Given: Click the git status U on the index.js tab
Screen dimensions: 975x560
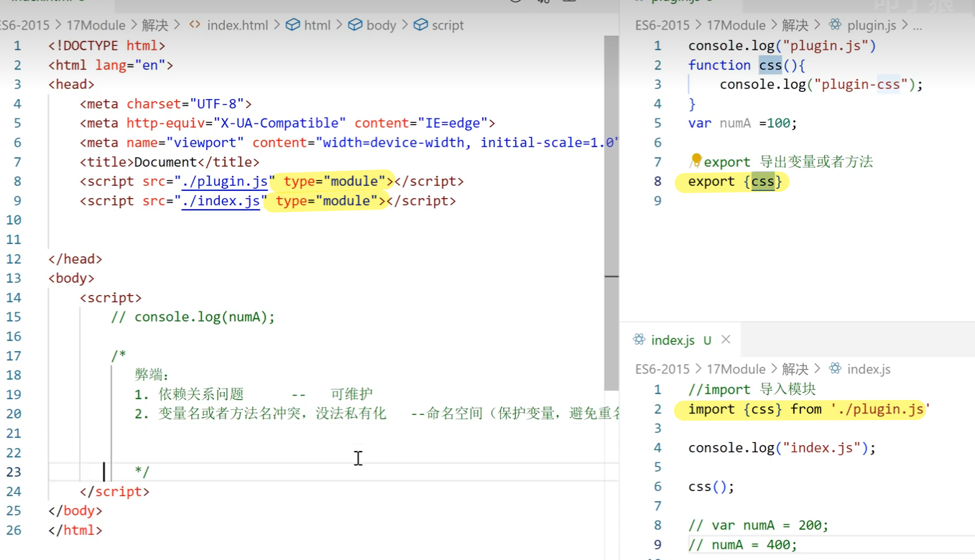Looking at the screenshot, I should (x=708, y=340).
